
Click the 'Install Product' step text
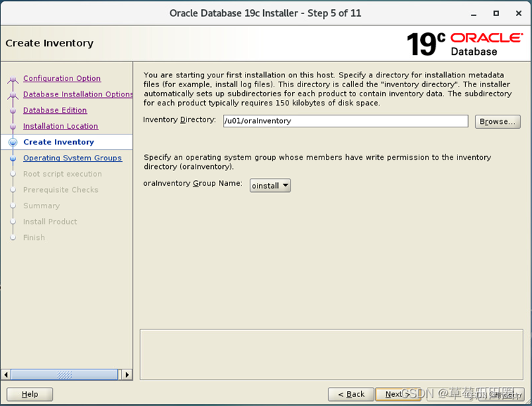50,222
